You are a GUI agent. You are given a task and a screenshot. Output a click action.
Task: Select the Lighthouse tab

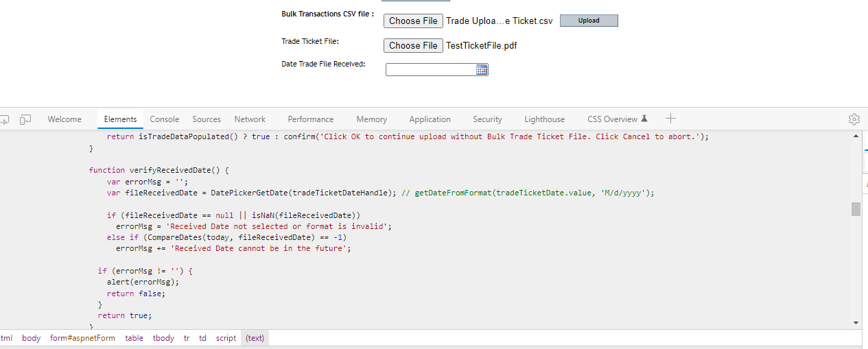[x=544, y=119]
